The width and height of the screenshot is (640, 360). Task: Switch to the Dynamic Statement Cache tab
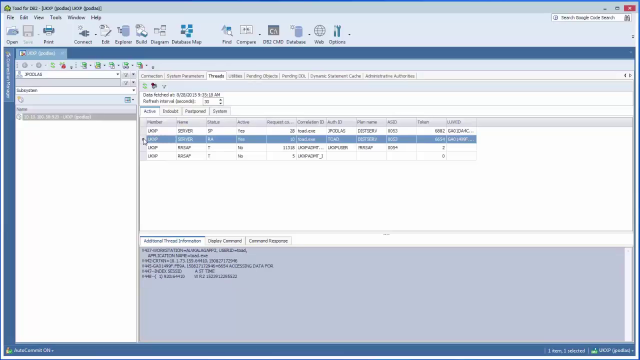[336, 76]
